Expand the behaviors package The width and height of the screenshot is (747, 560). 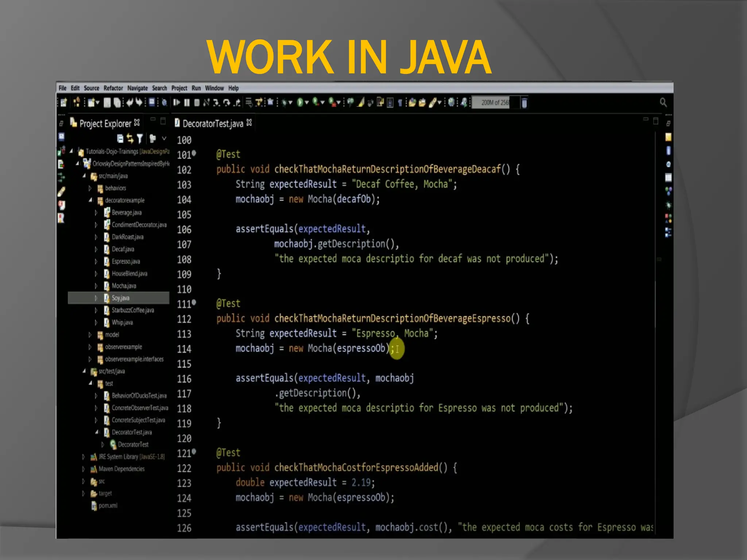coord(90,188)
